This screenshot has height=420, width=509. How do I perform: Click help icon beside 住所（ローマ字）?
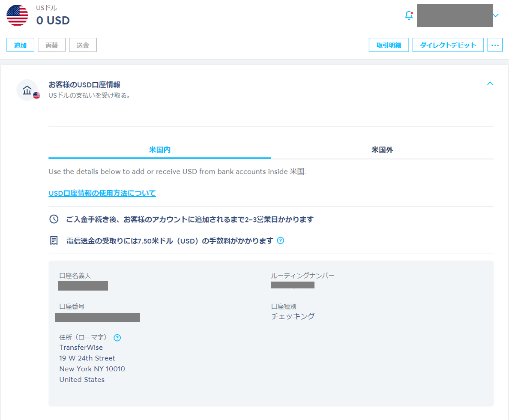pyautogui.click(x=117, y=338)
